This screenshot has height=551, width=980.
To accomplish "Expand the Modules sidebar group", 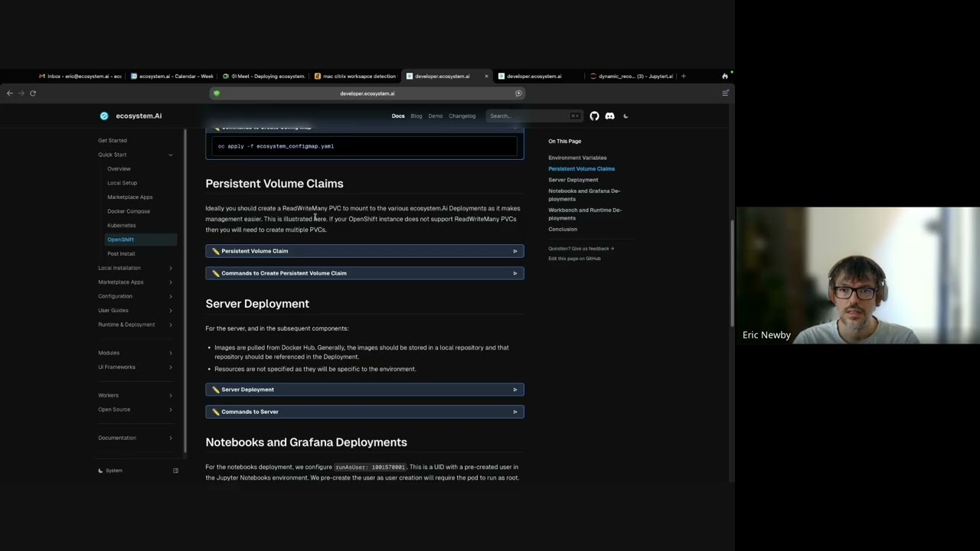I will pyautogui.click(x=136, y=353).
